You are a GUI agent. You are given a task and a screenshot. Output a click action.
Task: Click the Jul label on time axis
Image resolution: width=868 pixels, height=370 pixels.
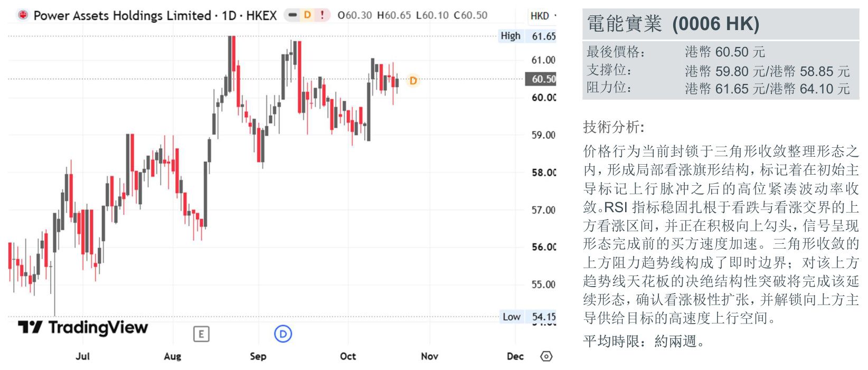(82, 356)
